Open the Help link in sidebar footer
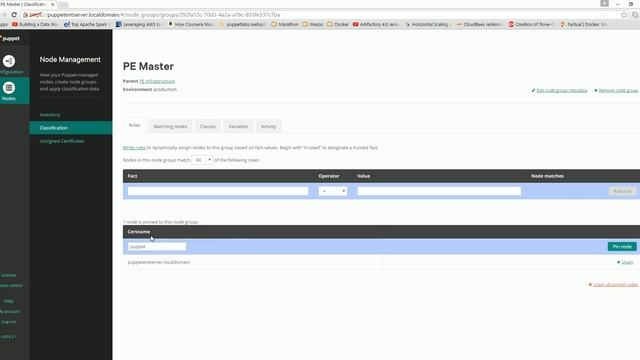640x360 pixels. pos(9,301)
